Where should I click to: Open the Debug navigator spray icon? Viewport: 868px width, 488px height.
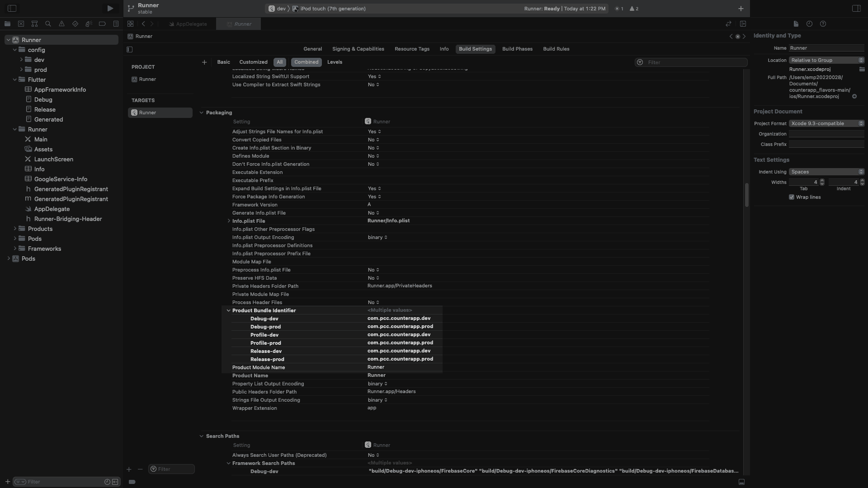[x=89, y=23]
